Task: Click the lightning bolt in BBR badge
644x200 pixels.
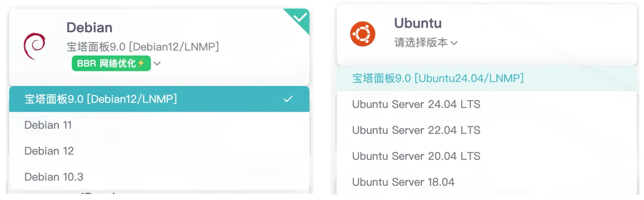Action: coord(141,63)
